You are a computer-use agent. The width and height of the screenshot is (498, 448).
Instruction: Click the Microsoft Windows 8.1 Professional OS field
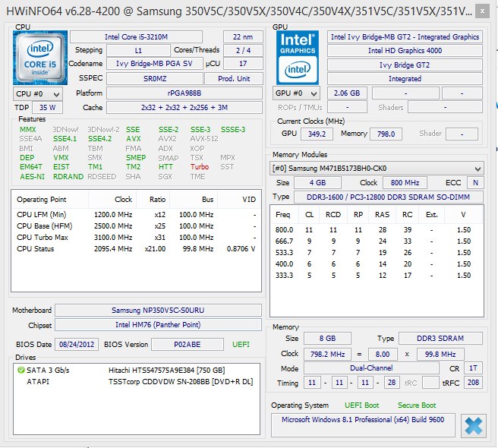(363, 425)
